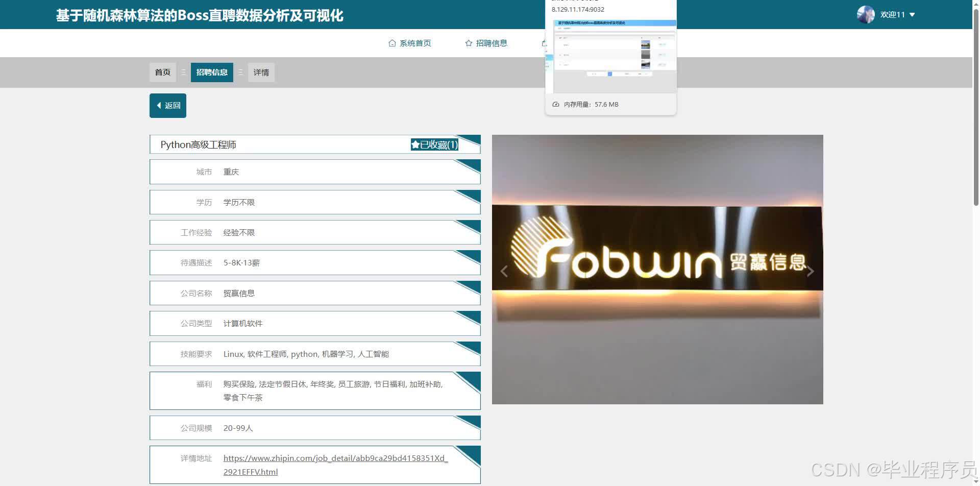The height and width of the screenshot is (486, 980).
Task: Click the address text 8.129.11.174:9032
Action: click(x=578, y=10)
